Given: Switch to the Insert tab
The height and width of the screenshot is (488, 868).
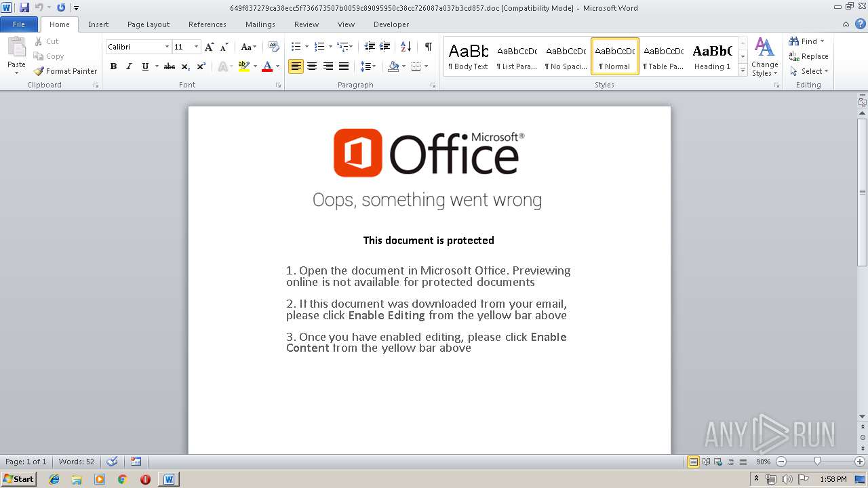Looking at the screenshot, I should coord(98,24).
